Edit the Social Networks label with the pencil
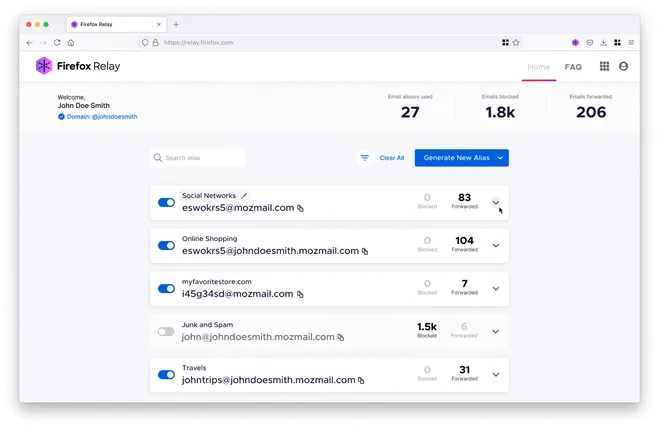660x426 pixels. (244, 195)
